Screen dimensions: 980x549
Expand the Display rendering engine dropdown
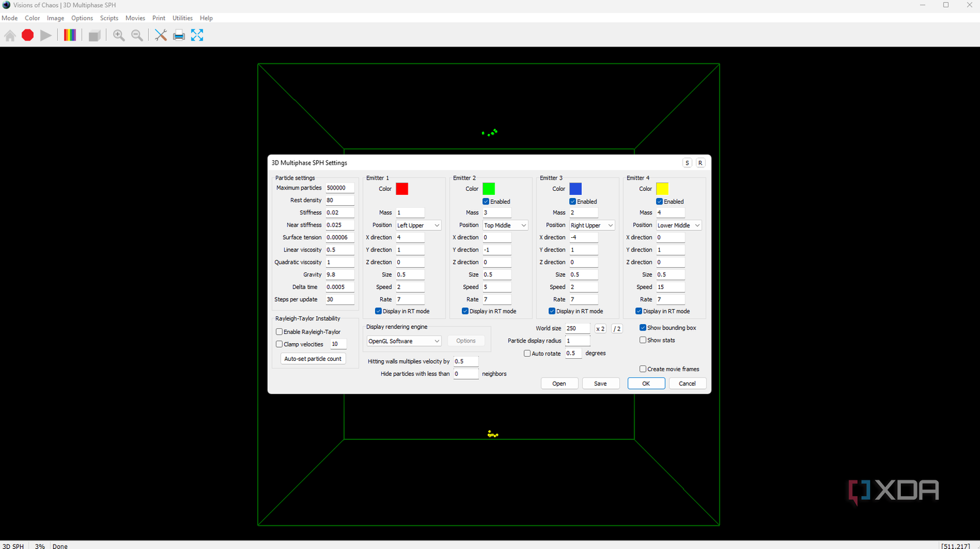coord(404,341)
